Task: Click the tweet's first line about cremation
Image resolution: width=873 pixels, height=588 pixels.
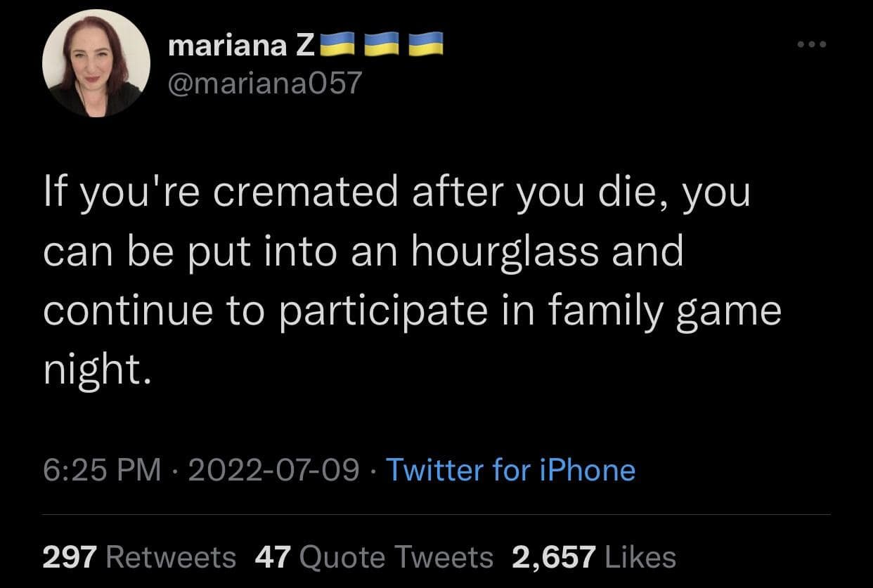Action: click(396, 194)
